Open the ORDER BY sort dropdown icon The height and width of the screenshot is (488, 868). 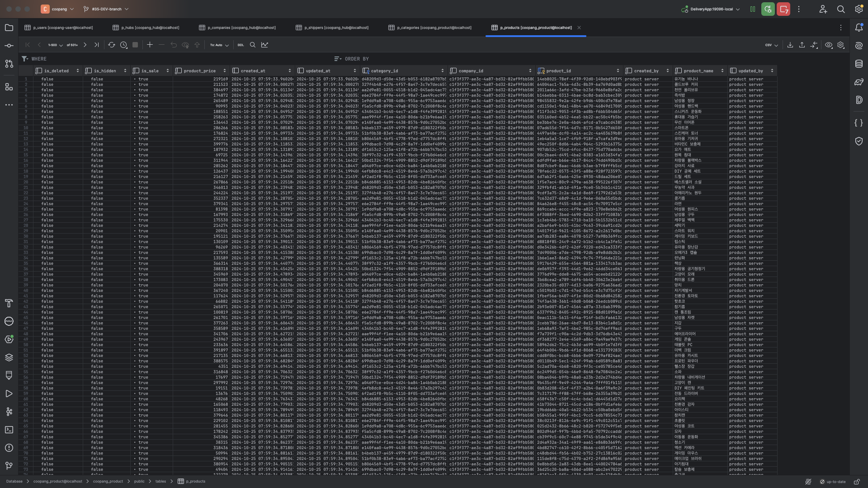tap(338, 59)
